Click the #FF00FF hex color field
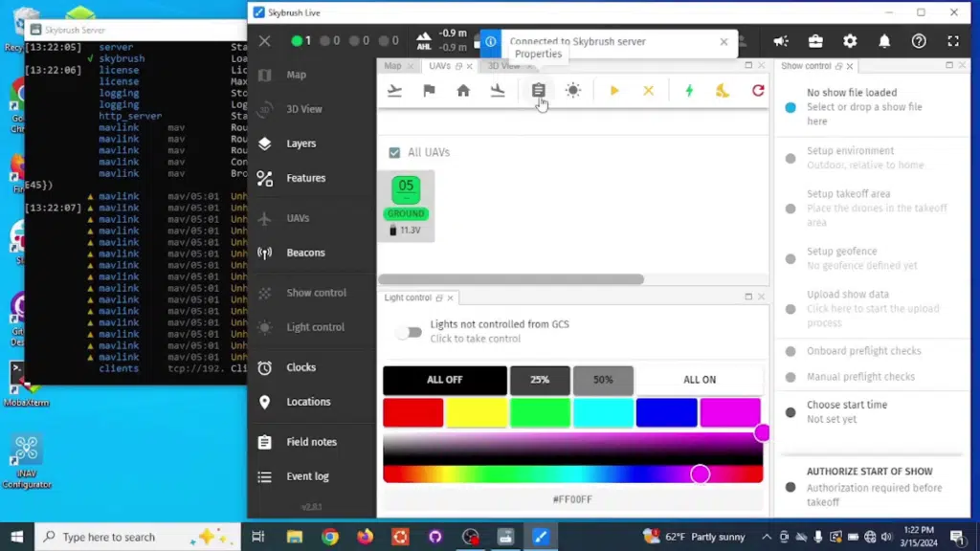980x551 pixels. [572, 499]
